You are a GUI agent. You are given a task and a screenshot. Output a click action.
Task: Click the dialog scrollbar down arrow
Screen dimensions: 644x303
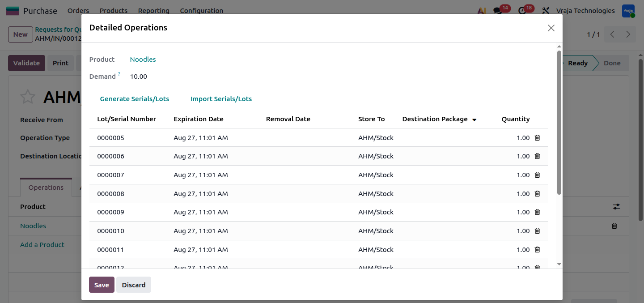pos(559,265)
